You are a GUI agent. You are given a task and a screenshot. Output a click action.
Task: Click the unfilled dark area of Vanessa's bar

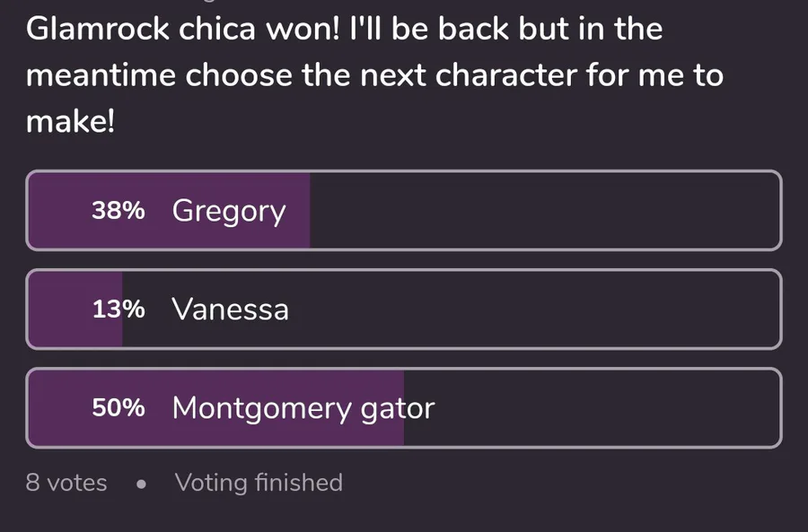click(x=539, y=310)
